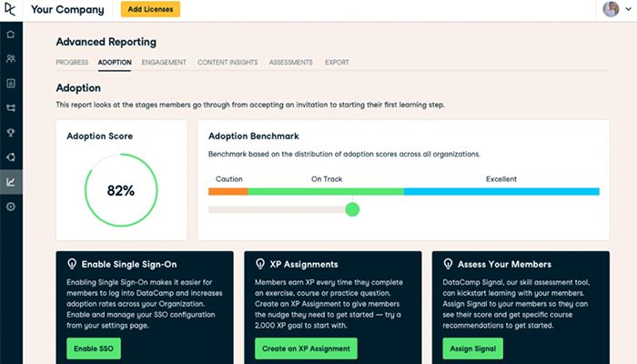Click the blue Excellent benchmark segment

point(501,191)
